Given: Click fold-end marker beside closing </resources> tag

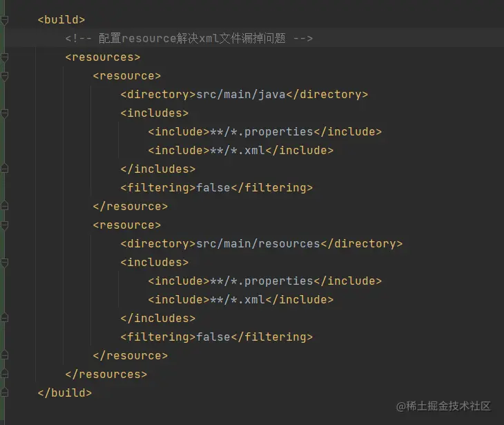Looking at the screenshot, I should click(5, 374).
